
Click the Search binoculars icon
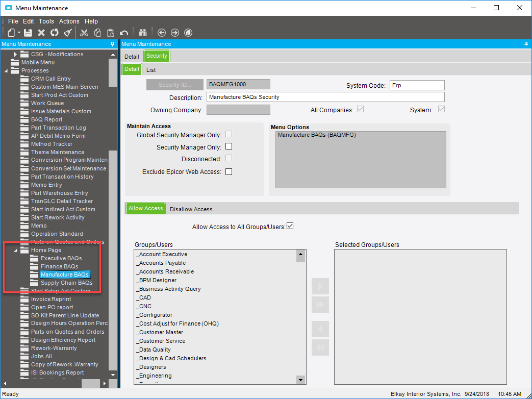(x=142, y=33)
